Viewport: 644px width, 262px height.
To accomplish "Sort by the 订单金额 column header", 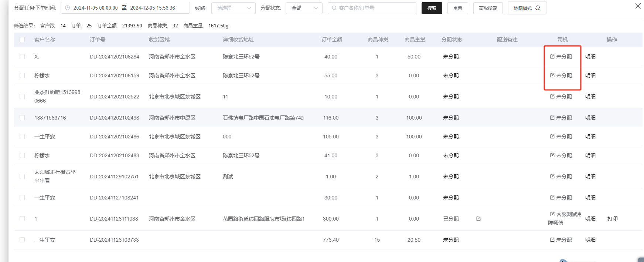I will tap(331, 40).
